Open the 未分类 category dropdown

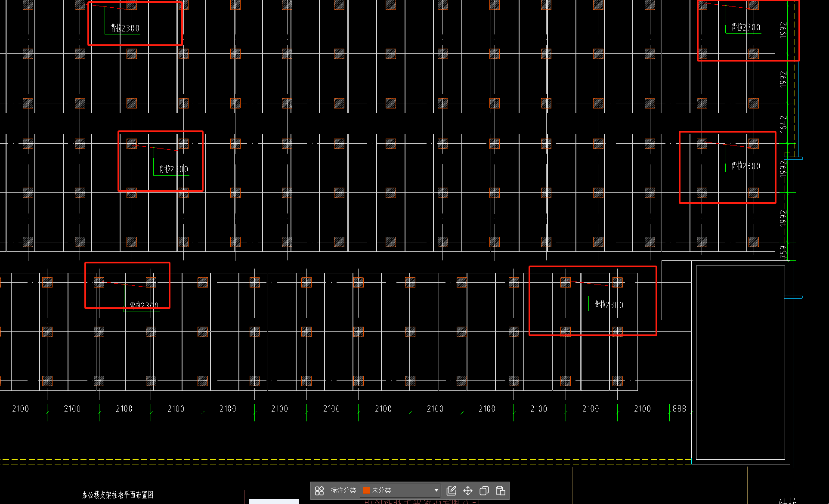click(400, 490)
